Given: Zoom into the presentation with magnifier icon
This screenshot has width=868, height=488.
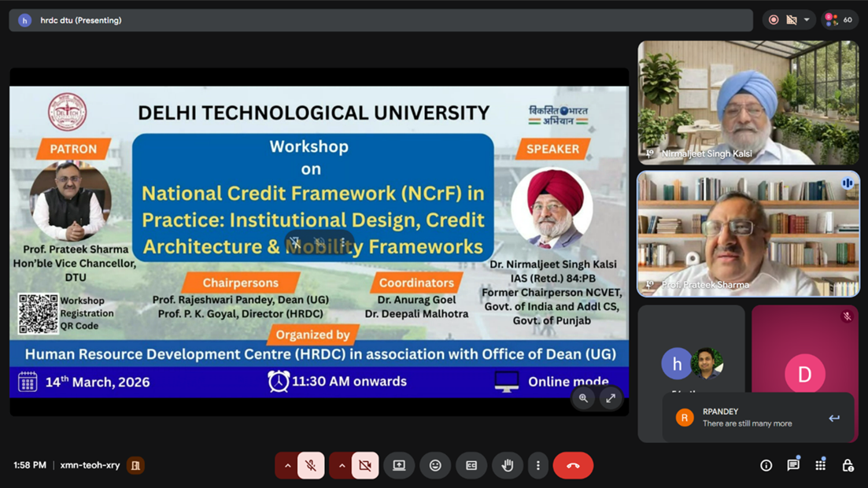Looking at the screenshot, I should [583, 398].
